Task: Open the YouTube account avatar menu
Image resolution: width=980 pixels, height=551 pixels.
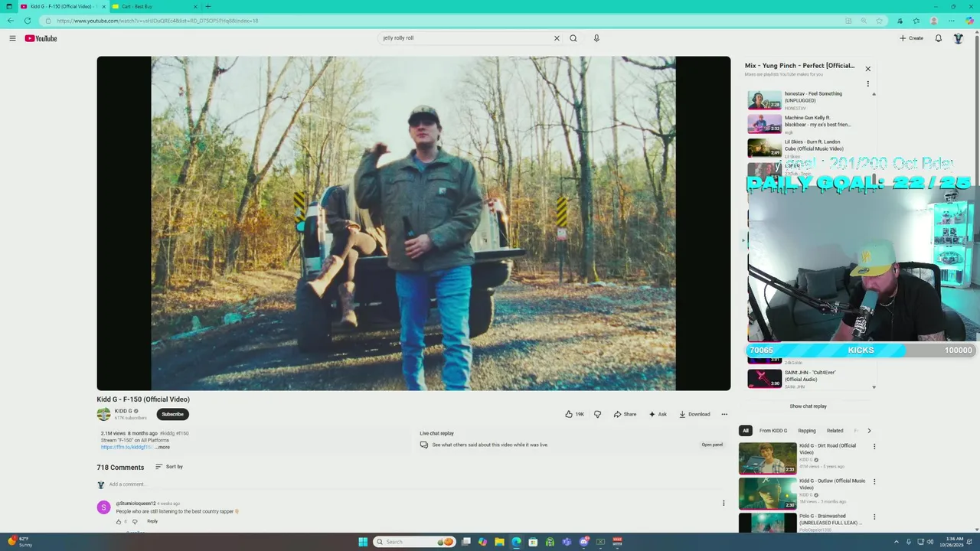Action: tap(958, 38)
